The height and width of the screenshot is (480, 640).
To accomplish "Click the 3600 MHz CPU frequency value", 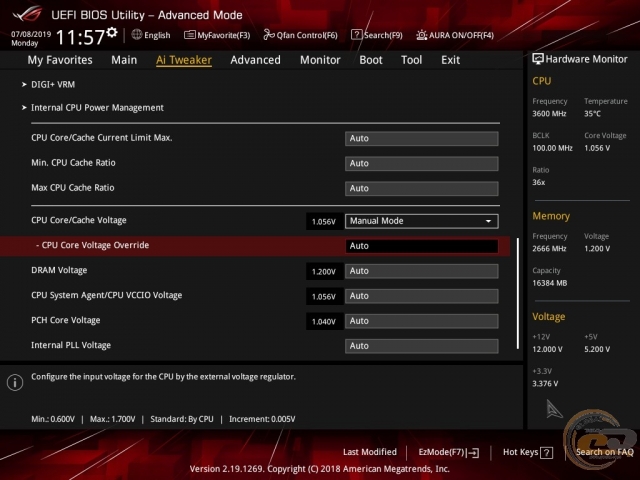I will (549, 114).
